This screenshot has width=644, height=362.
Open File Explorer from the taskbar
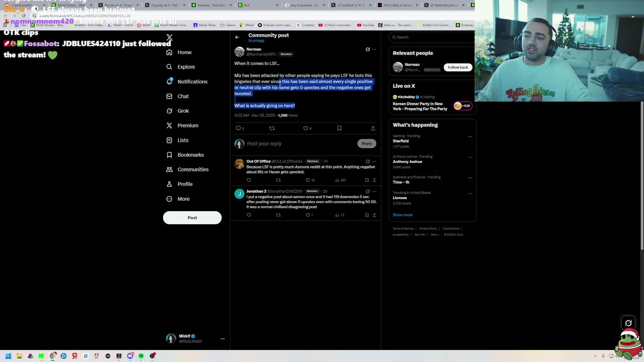(19, 356)
